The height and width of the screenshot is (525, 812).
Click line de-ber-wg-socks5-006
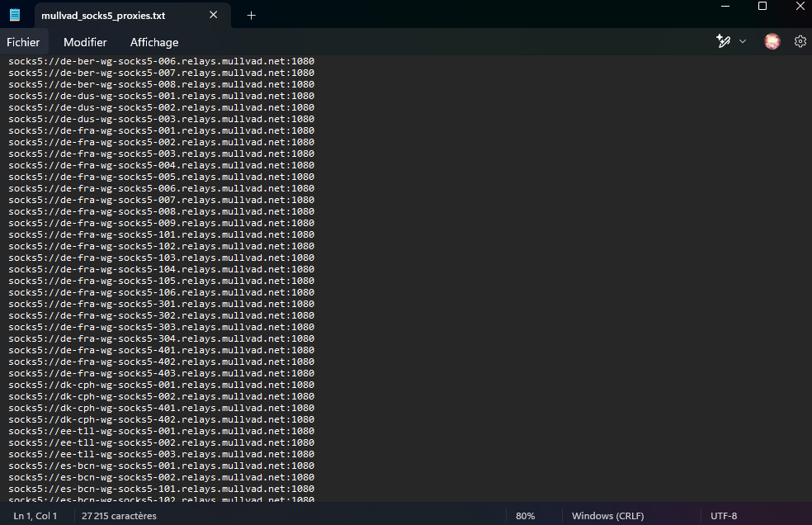coord(161,61)
